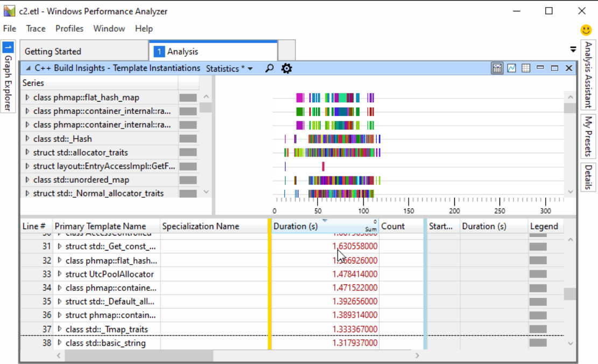The image size is (598, 364).
Task: Expand row 31 struct std::_Get_const_
Action: coord(60,247)
